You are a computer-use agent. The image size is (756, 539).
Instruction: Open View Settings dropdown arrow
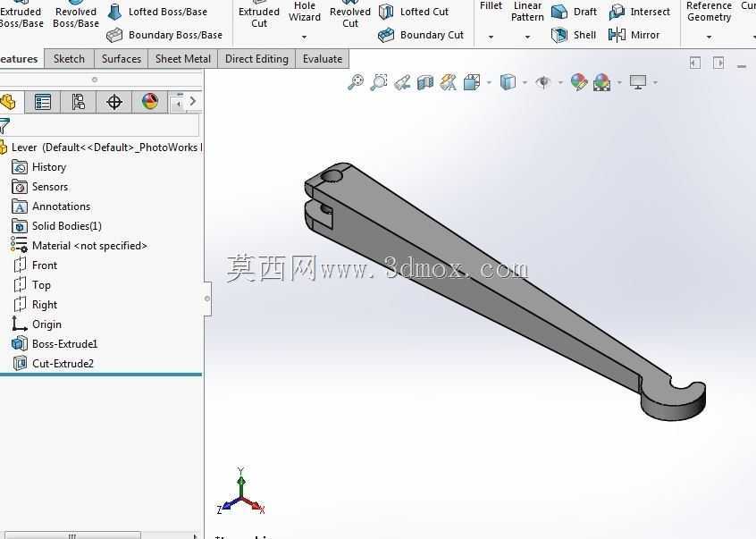pyautogui.click(x=655, y=82)
